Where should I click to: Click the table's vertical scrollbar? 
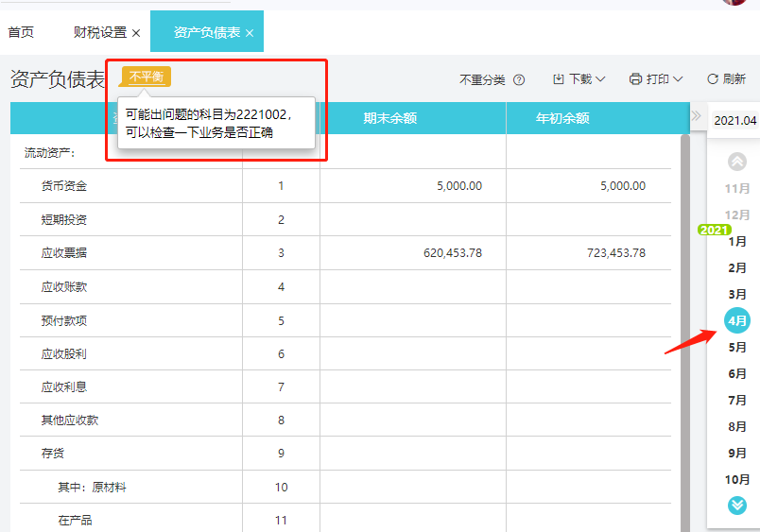(685, 333)
